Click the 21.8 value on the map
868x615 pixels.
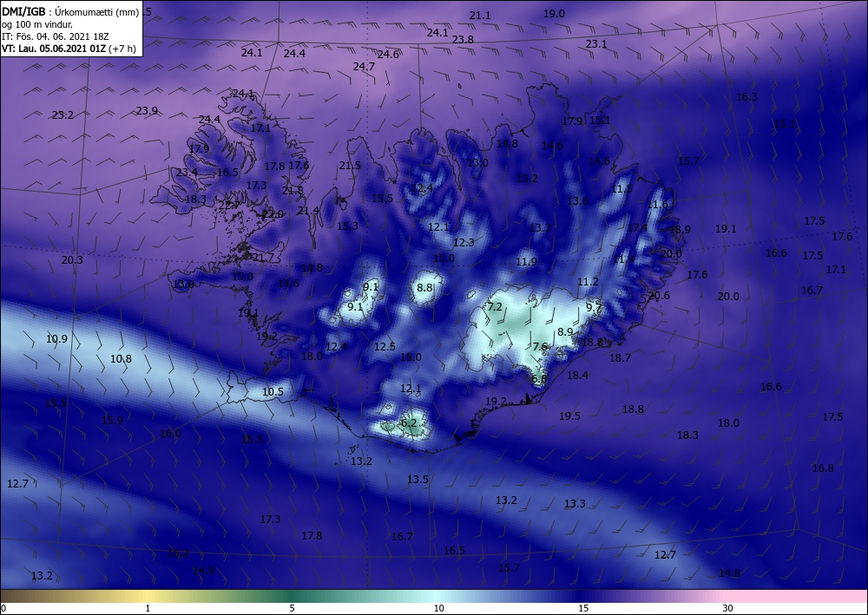293,190
